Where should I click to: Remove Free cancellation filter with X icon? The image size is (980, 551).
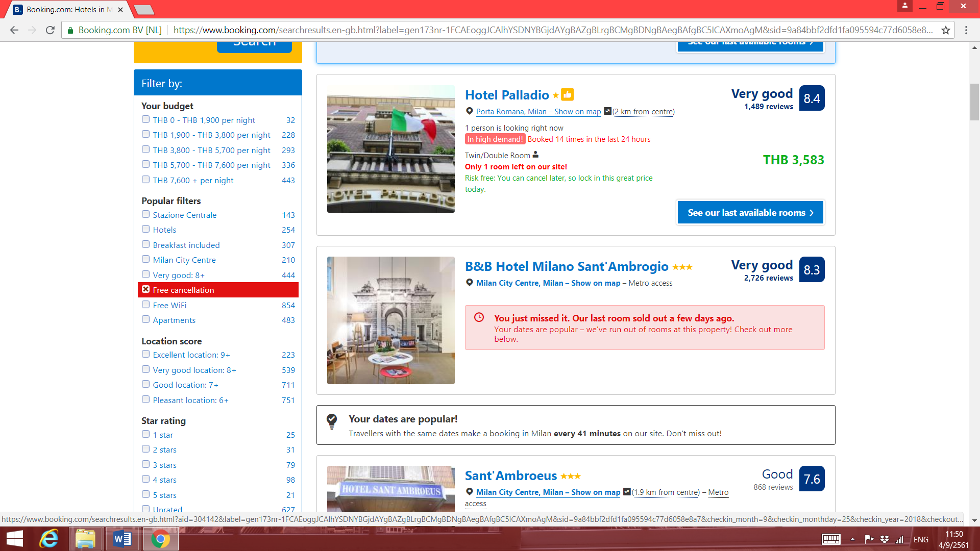point(145,289)
